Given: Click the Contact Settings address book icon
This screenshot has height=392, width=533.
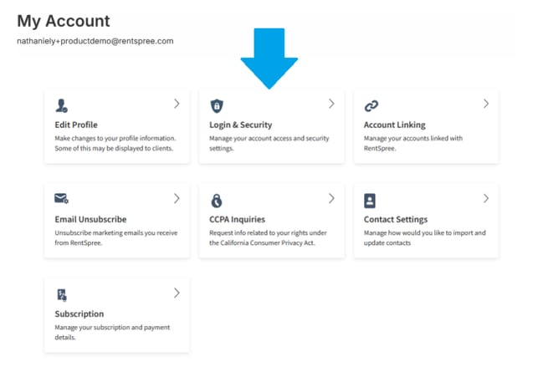Looking at the screenshot, I should point(370,201).
